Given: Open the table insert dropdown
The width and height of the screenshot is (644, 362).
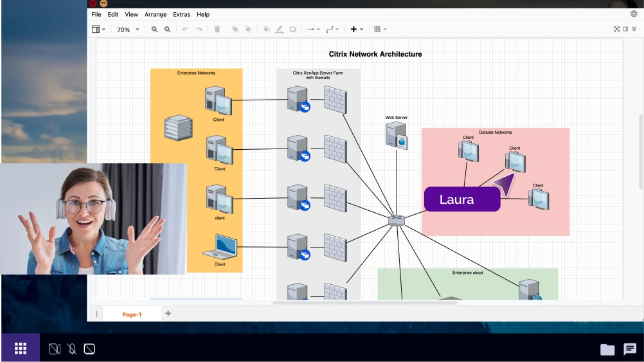Looking at the screenshot, I should (x=380, y=29).
